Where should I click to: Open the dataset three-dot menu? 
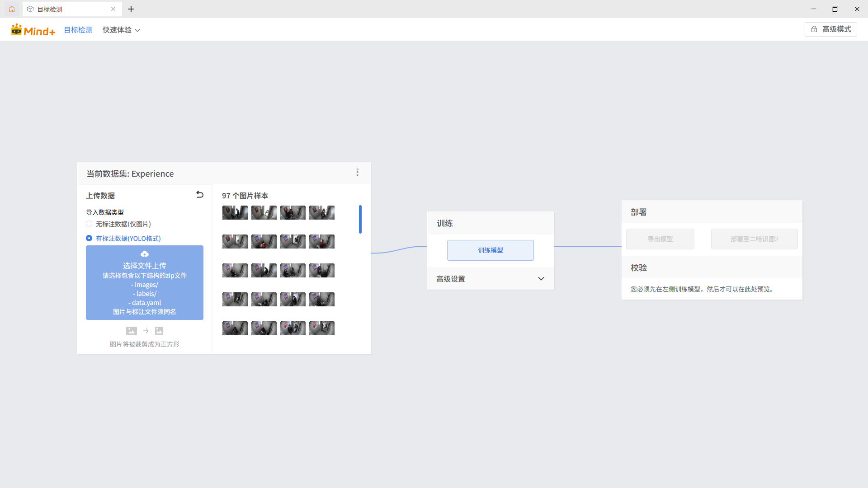tap(357, 173)
